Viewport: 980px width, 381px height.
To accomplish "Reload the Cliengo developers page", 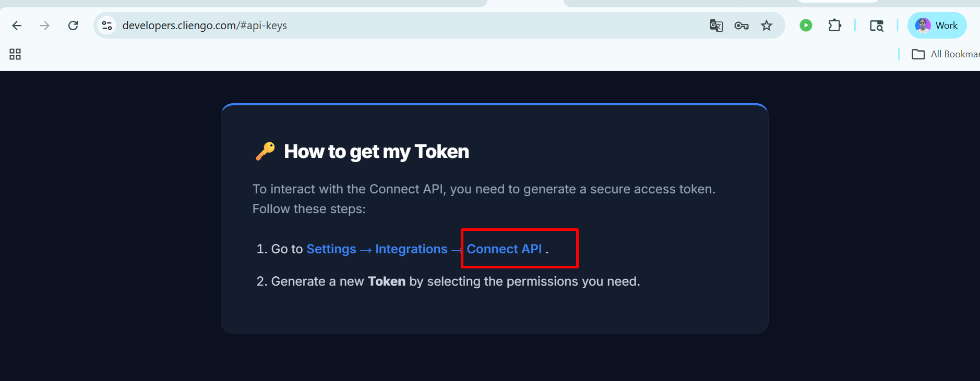I will click(x=73, y=26).
